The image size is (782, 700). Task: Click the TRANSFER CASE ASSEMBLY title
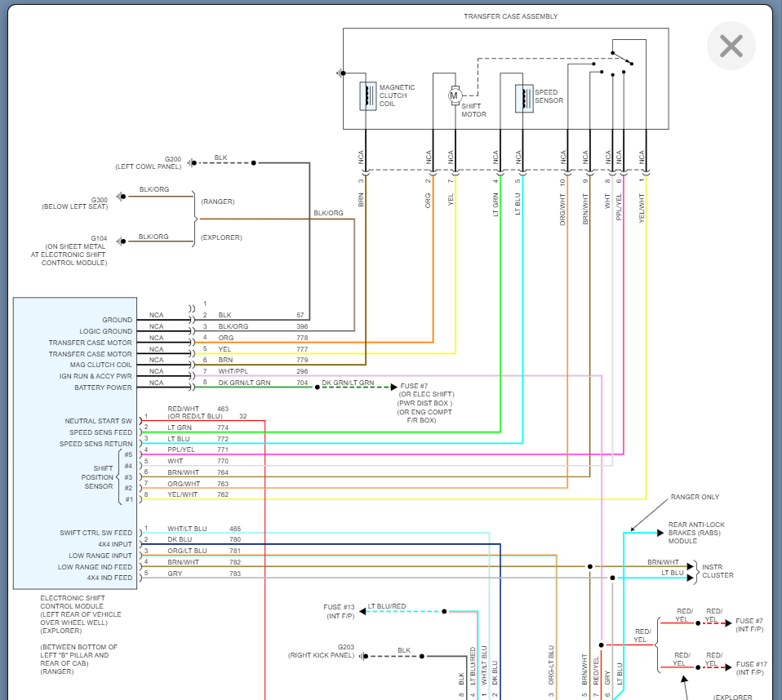(511, 16)
